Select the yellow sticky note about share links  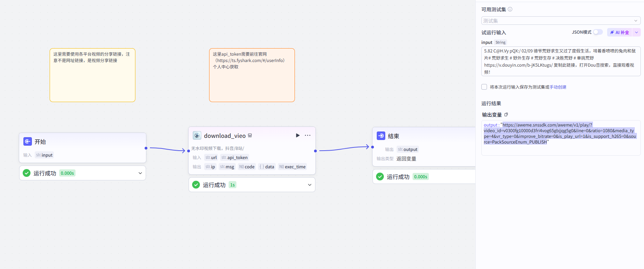pyautogui.click(x=93, y=75)
